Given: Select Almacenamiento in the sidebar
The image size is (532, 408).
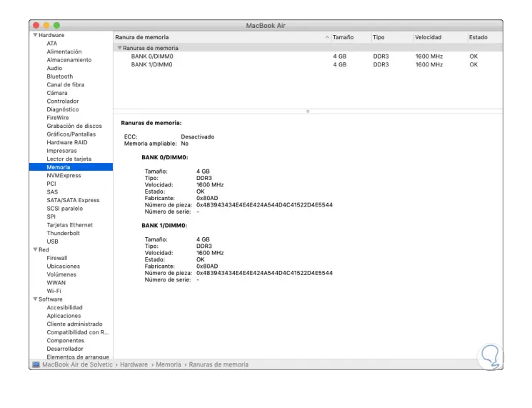Looking at the screenshot, I should click(69, 60).
